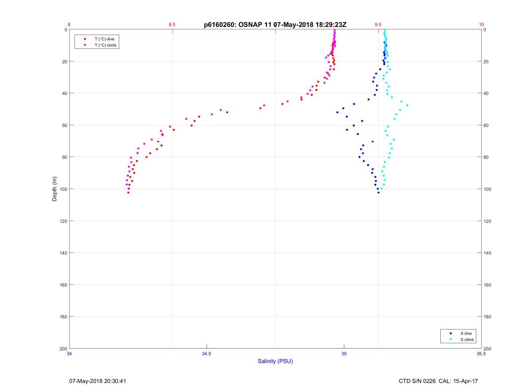532x392 pixels.
Task: Click the salinity tick label 34.5
Action: [x=207, y=353]
